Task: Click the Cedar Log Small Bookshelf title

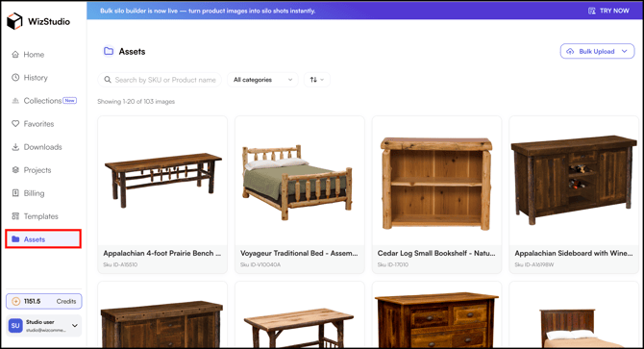Action: [x=436, y=253]
